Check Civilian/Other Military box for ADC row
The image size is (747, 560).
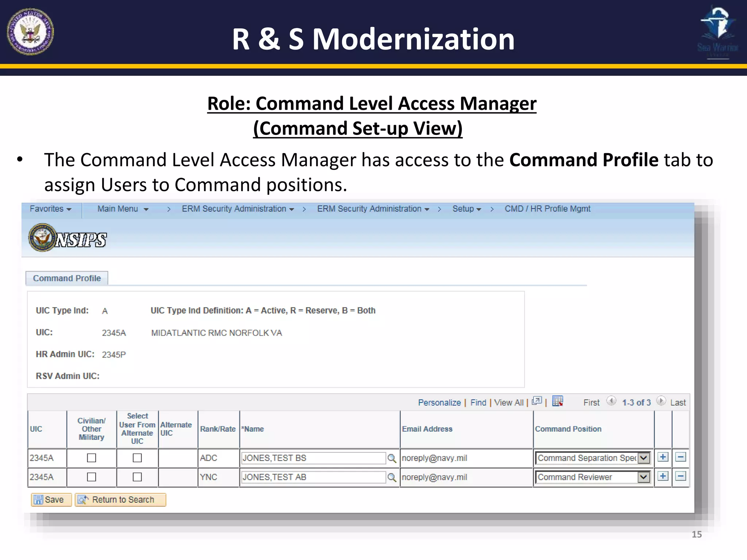tap(92, 458)
